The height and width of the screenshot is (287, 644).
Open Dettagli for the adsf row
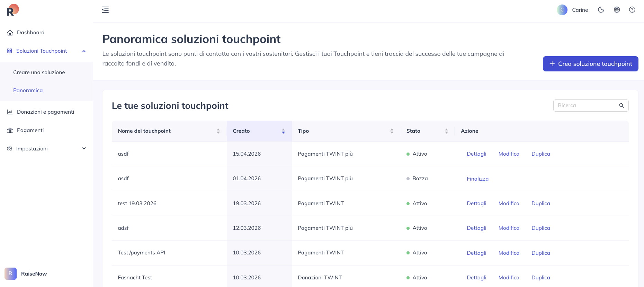476,228
